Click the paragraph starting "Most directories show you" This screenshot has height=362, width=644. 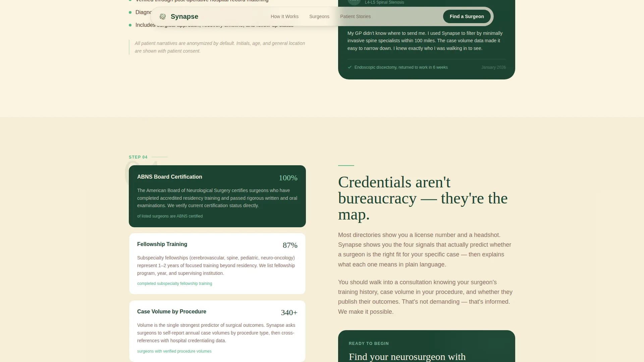[x=425, y=250]
